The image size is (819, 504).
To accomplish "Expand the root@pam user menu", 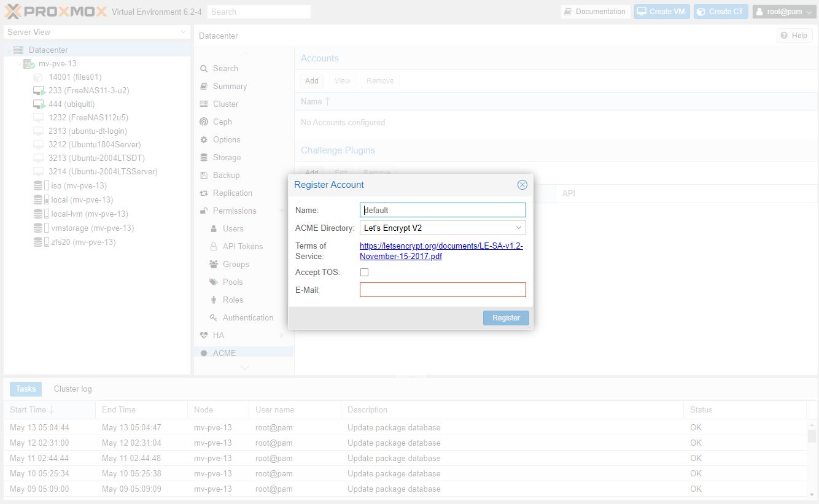I will [x=784, y=12].
